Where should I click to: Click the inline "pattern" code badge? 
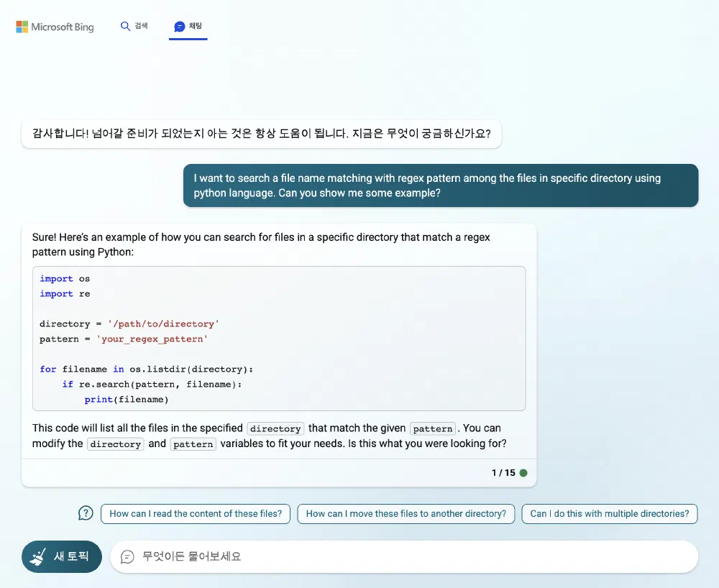click(x=432, y=428)
